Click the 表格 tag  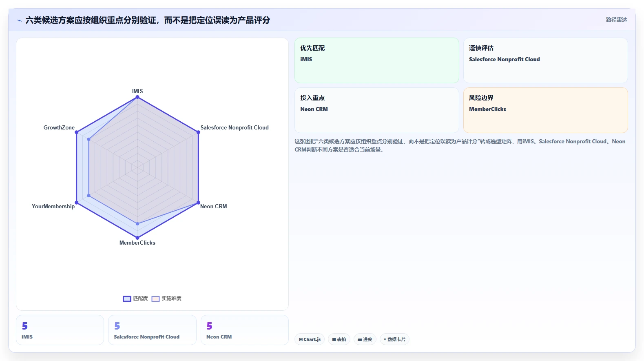[x=339, y=339]
